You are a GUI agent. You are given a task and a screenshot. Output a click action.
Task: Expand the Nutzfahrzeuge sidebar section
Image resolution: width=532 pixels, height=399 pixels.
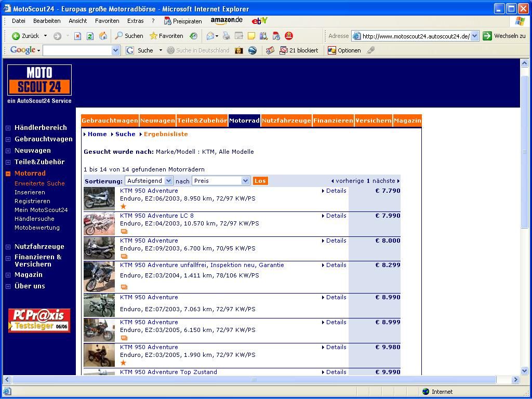(8, 247)
